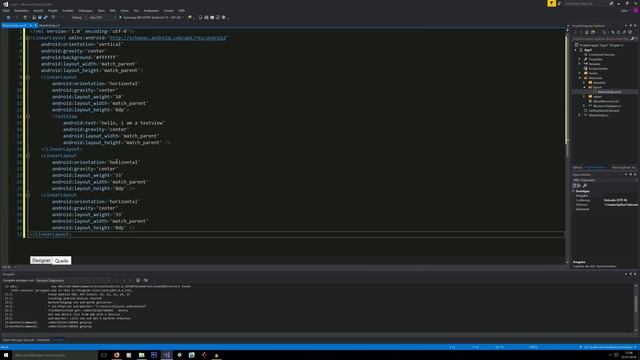Click the categorized view icon in Properties
Viewport: 640px width, 360px height.
pyautogui.click(x=574, y=186)
